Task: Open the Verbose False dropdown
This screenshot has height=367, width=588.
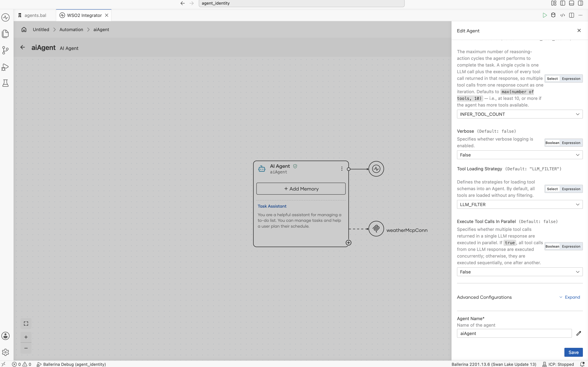Action: click(x=520, y=155)
